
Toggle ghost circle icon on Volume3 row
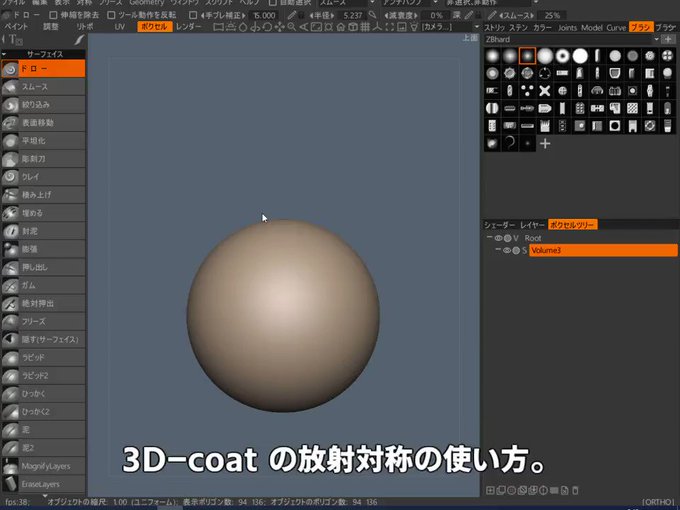pos(516,250)
